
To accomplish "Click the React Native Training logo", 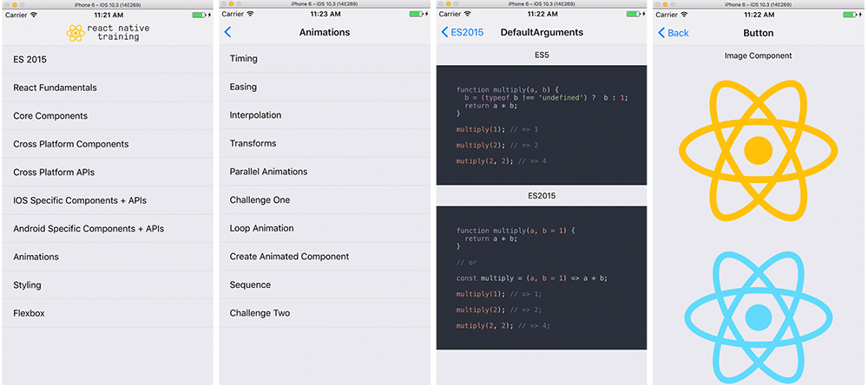I will [108, 33].
